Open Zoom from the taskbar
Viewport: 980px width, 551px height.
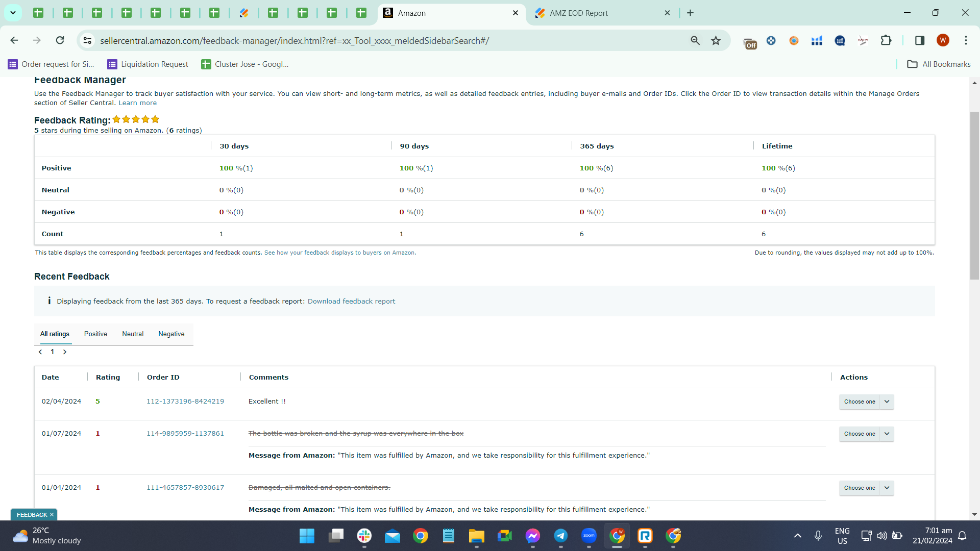point(589,536)
